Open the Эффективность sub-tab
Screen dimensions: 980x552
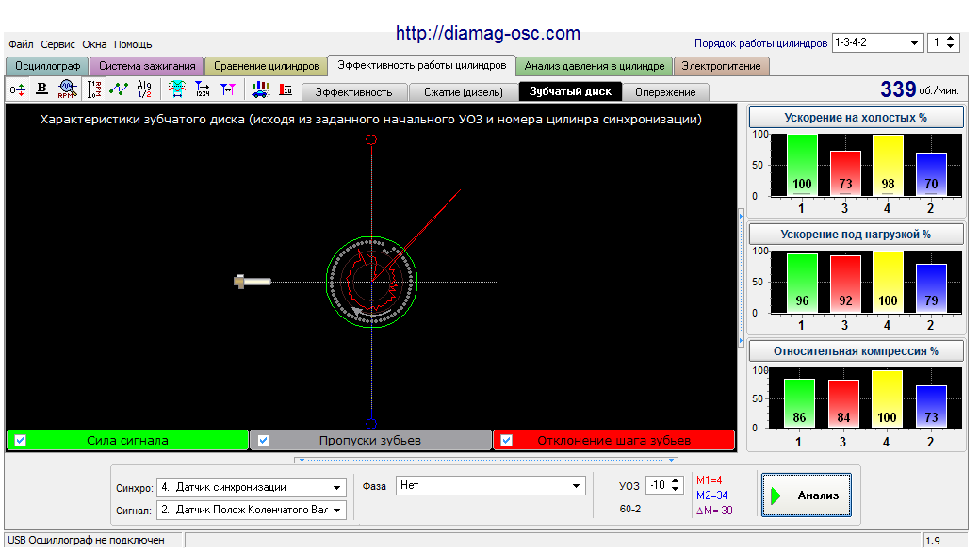(x=353, y=92)
